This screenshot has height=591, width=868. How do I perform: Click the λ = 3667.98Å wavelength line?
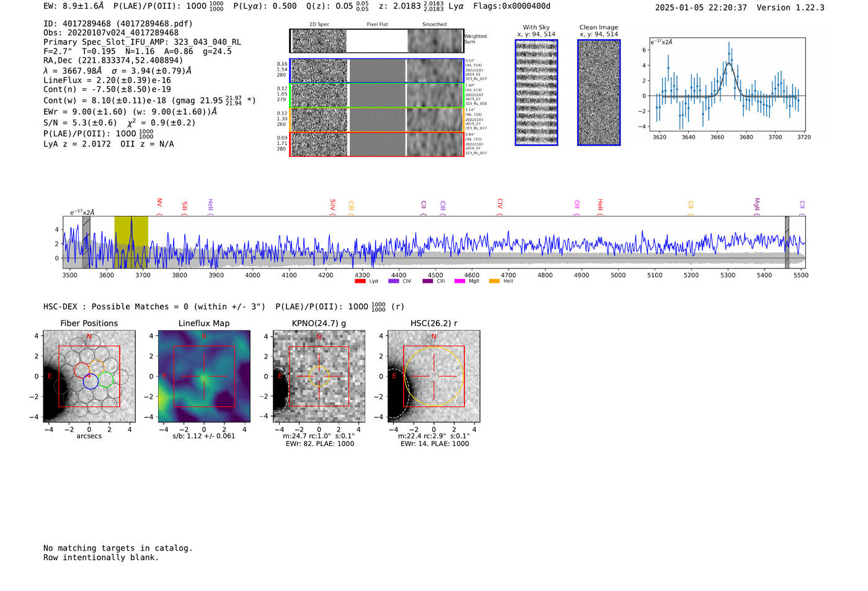(117, 71)
